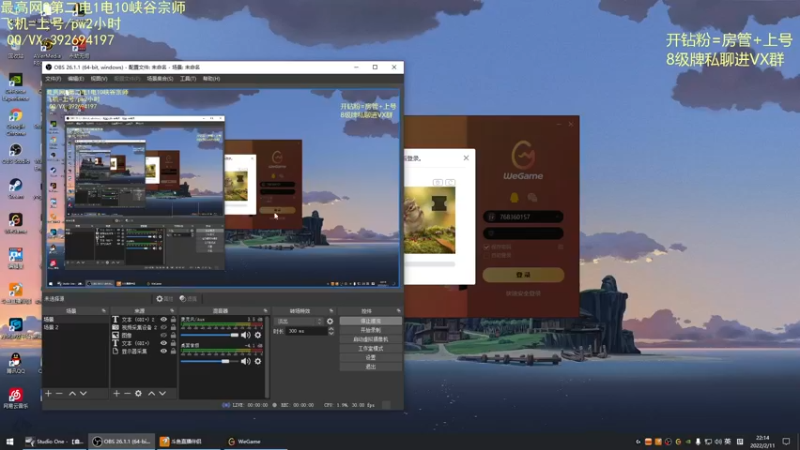
Task: Increase transition duration with up arrow
Action: coord(331,329)
